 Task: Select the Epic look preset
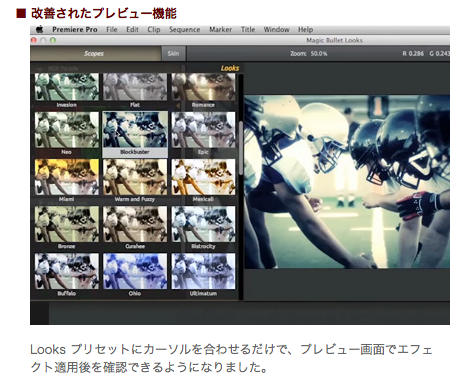tap(203, 133)
